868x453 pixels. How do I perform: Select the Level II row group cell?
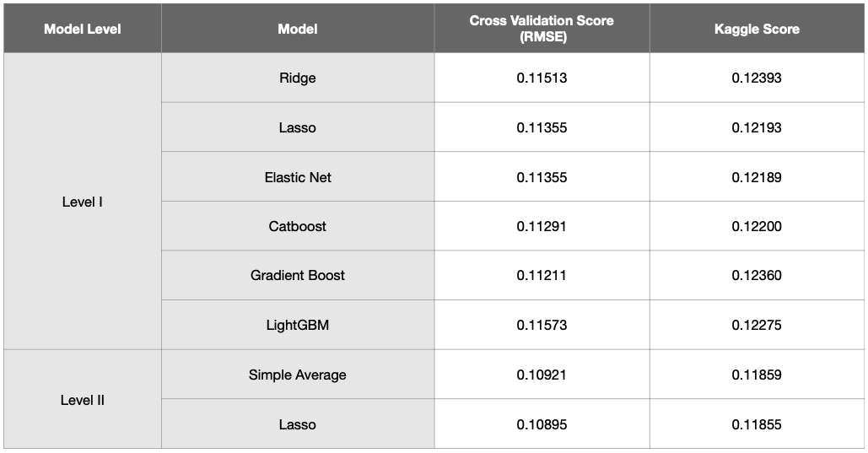tap(83, 400)
